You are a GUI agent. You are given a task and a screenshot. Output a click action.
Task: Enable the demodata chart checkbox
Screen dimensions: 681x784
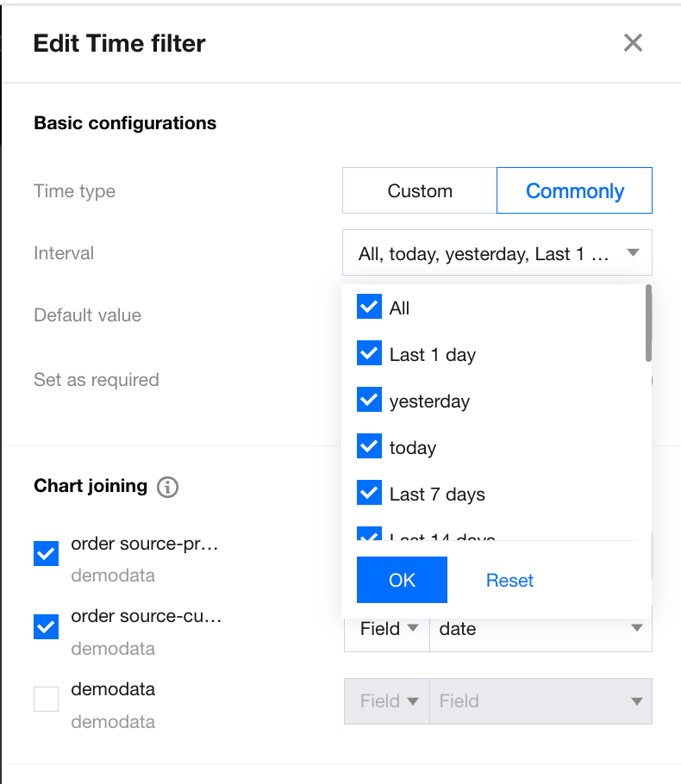click(46, 699)
